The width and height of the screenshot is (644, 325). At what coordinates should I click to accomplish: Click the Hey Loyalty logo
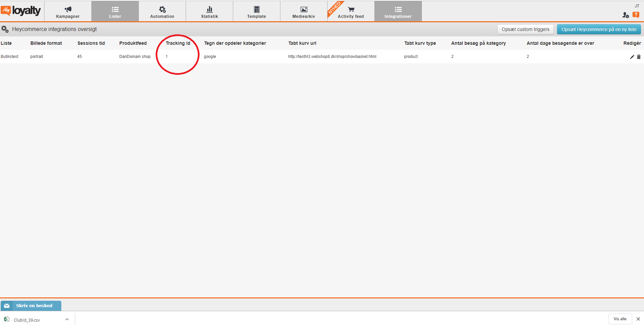tap(21, 11)
